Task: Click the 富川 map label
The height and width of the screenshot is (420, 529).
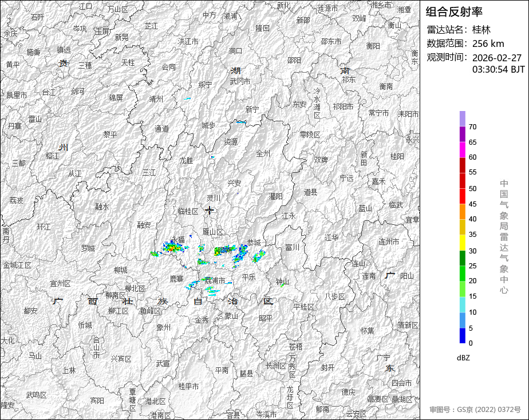Action: (292, 248)
